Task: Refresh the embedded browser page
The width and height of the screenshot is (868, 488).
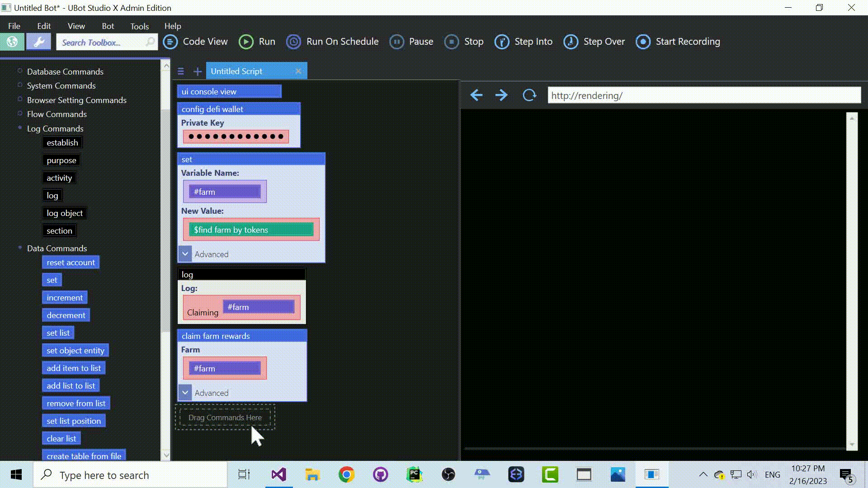Action: [529, 95]
